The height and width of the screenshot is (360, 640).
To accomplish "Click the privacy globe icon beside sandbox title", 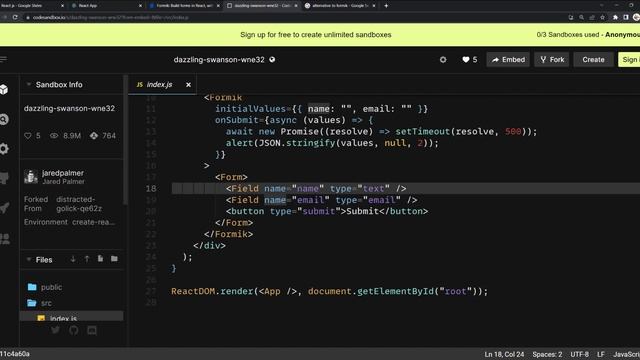I will pos(272,60).
